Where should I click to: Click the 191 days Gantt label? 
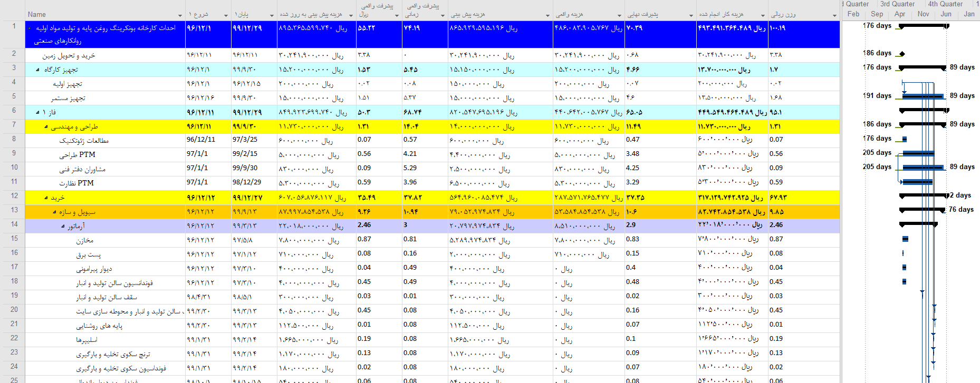(x=877, y=96)
